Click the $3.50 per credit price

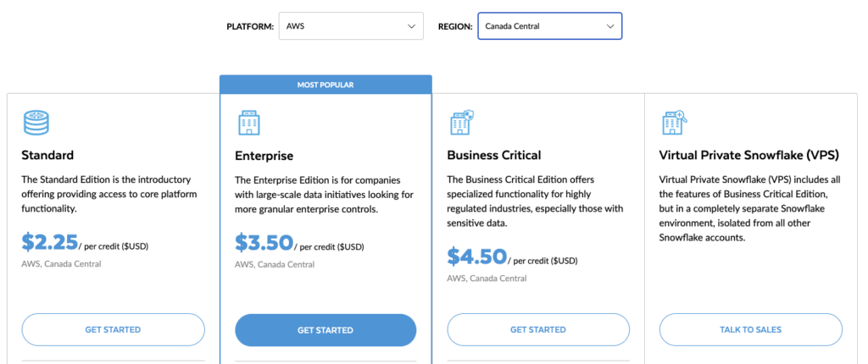click(x=264, y=243)
